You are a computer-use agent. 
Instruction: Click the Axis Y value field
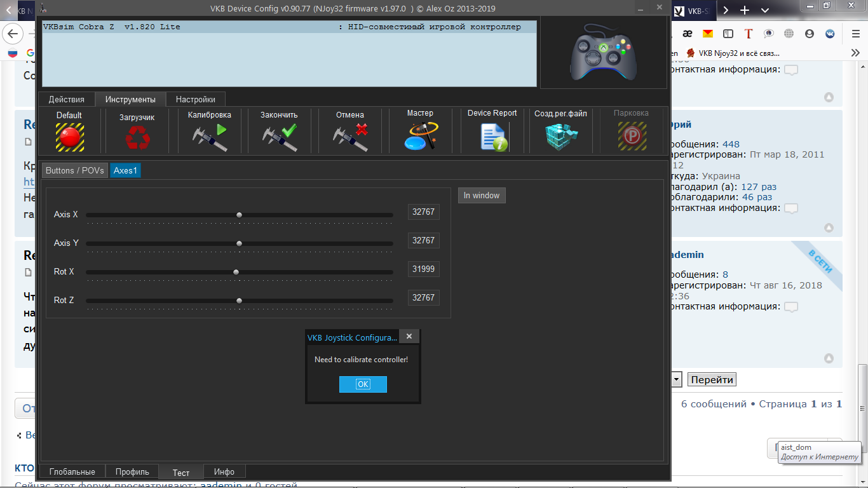point(423,241)
